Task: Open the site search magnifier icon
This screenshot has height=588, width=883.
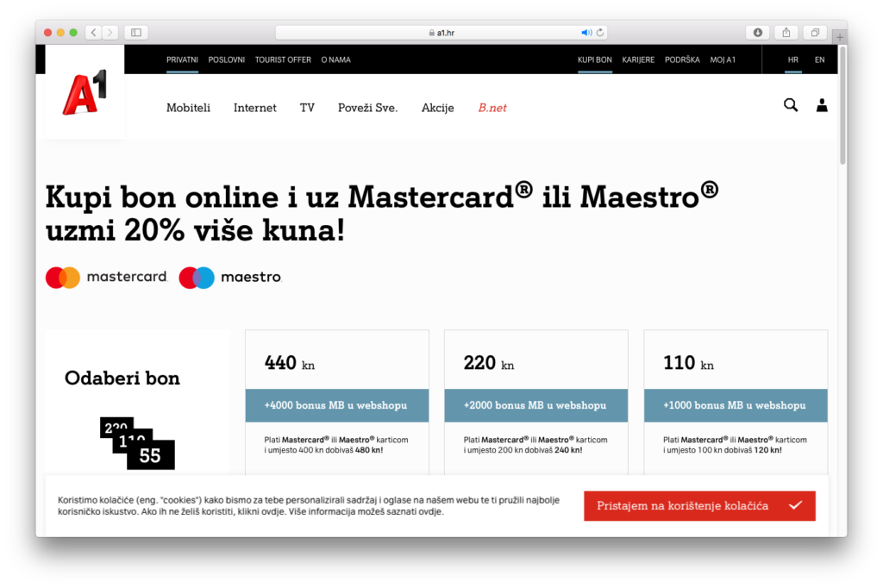Action: 790,105
